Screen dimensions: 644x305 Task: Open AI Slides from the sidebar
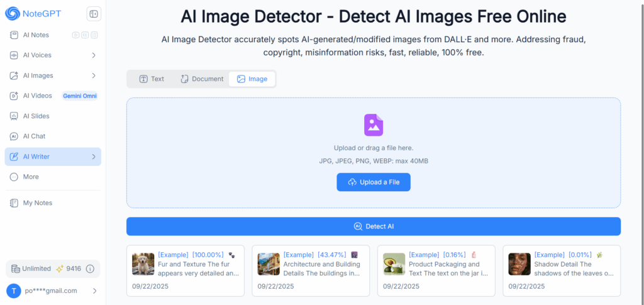click(53, 116)
